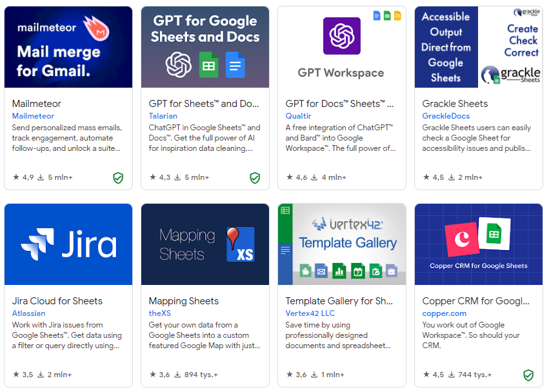
Task: Click the star icon on Grackle Sheets card
Action: coord(426,177)
